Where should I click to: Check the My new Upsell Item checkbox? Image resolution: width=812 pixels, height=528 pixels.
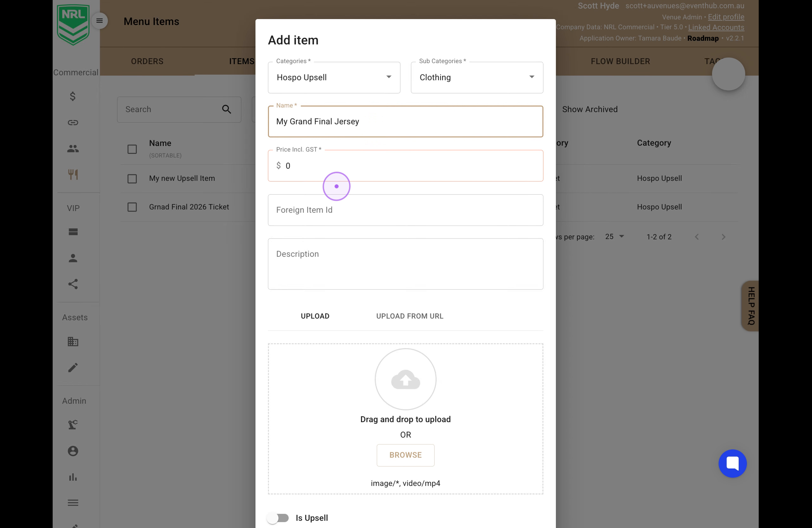click(x=132, y=179)
